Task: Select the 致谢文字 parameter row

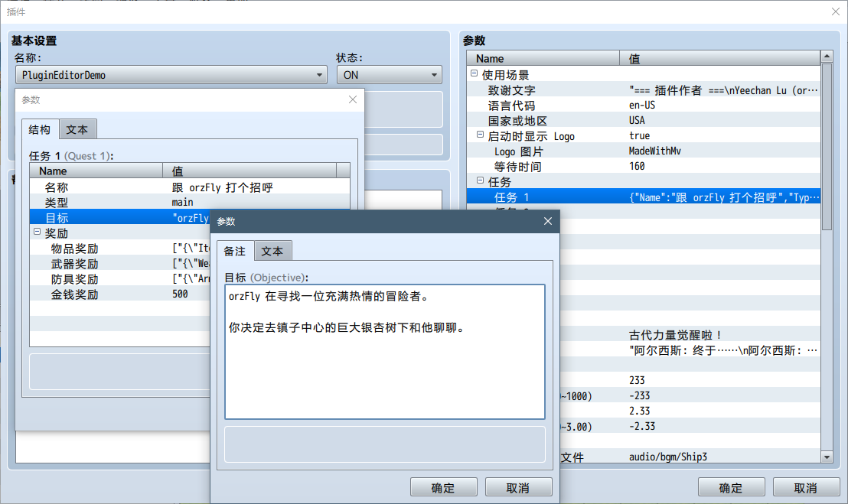Action: click(644, 90)
